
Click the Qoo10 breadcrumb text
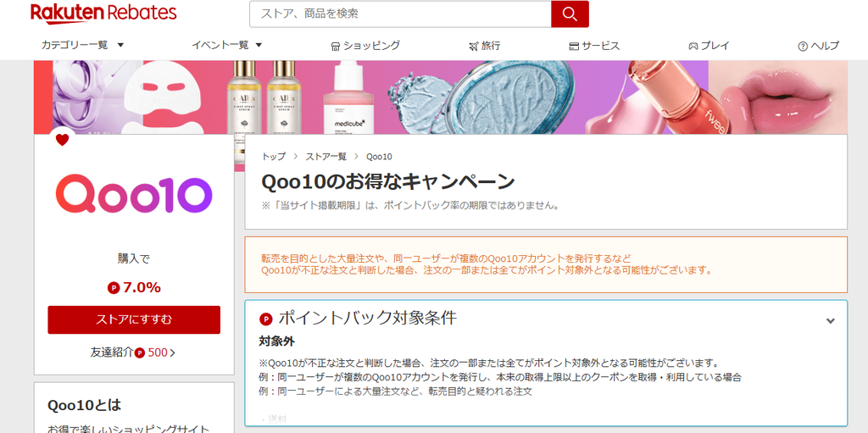tap(379, 157)
